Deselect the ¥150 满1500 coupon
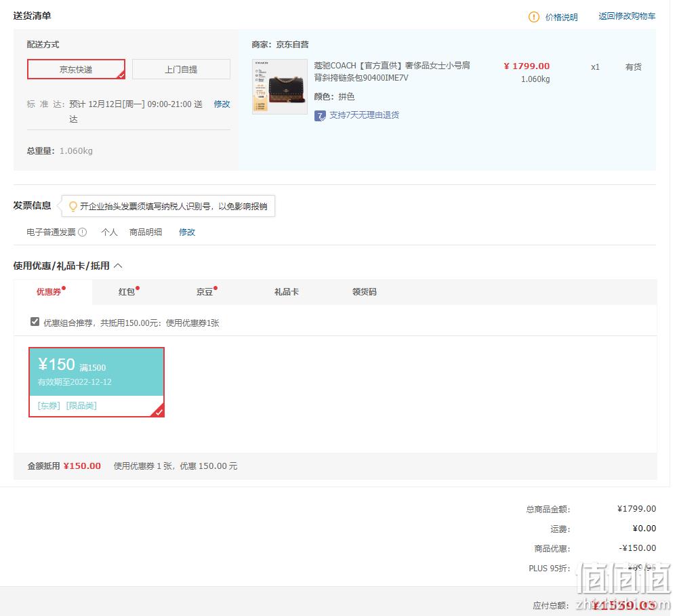 (x=96, y=382)
